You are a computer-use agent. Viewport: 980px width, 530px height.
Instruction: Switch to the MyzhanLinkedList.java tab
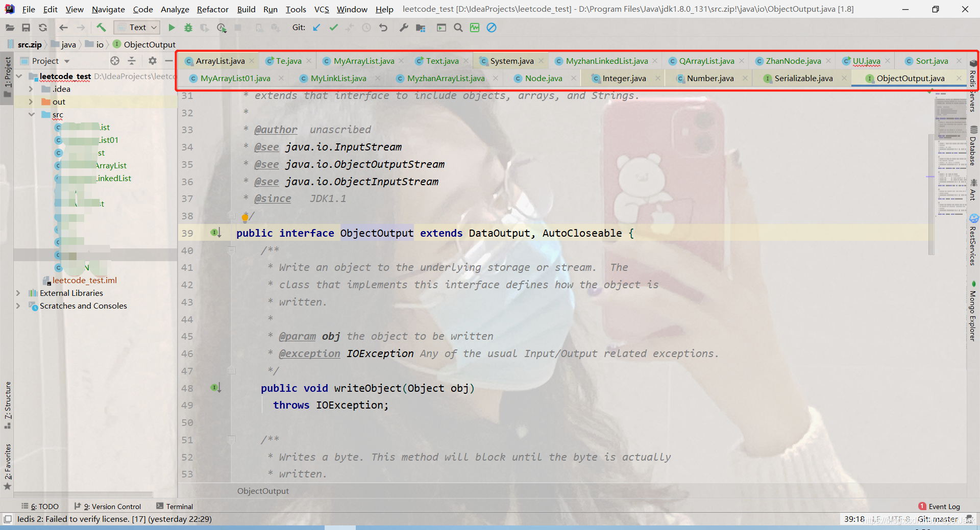pos(607,61)
